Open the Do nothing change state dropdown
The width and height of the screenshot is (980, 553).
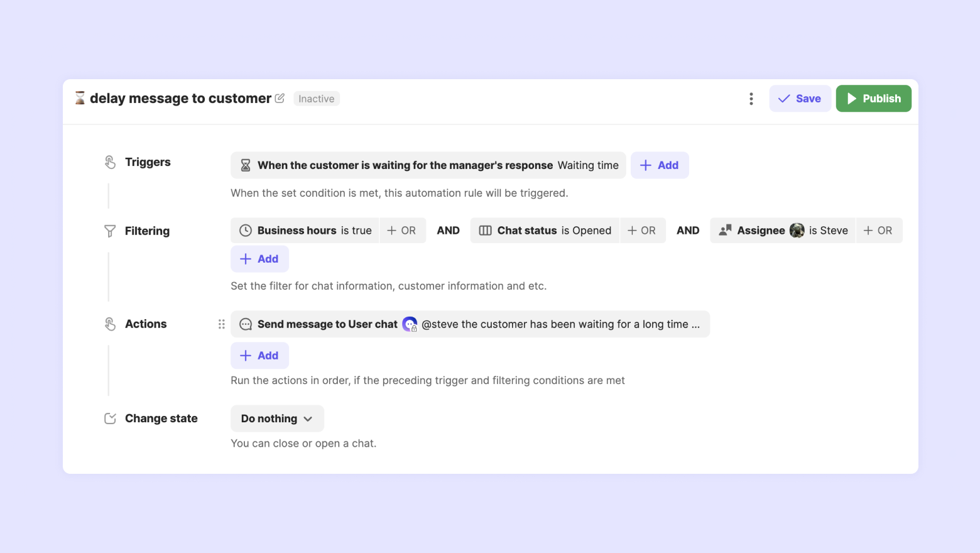tap(277, 419)
